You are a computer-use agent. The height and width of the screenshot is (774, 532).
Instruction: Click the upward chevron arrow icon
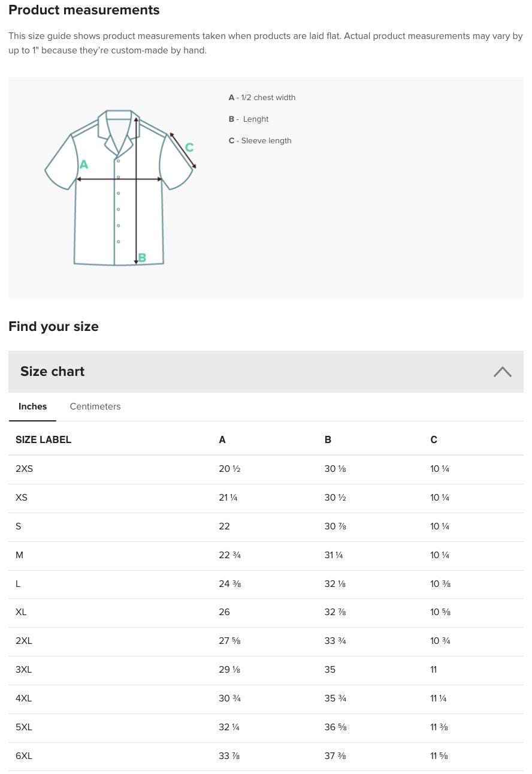tap(502, 372)
